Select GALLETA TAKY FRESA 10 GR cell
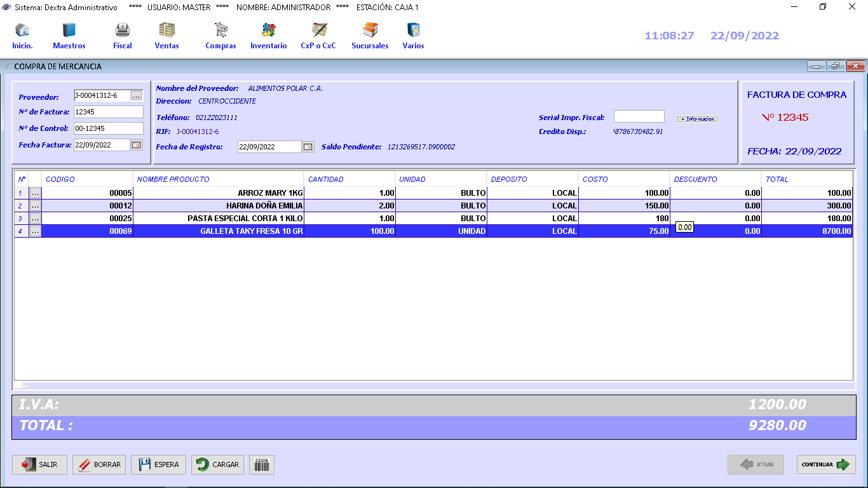The width and height of the screenshot is (868, 488). click(x=219, y=231)
